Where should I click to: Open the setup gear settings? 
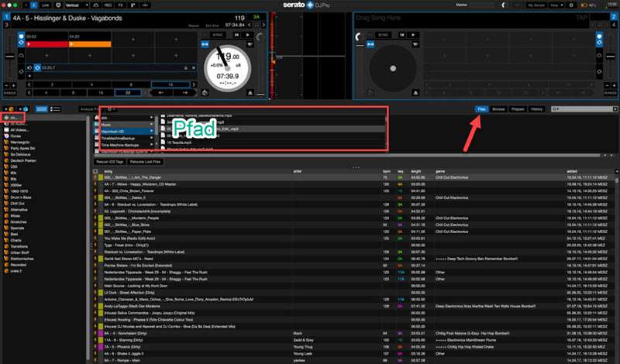571,5
